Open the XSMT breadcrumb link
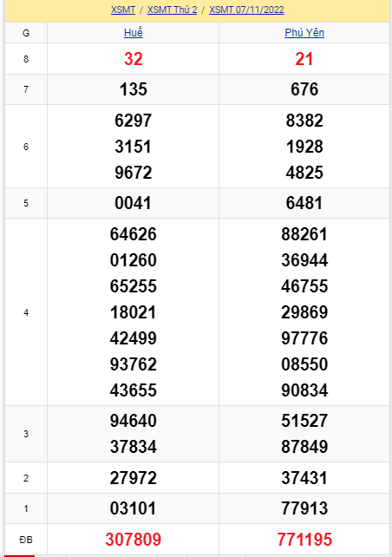Viewport: 392px width, 557px height. [123, 10]
